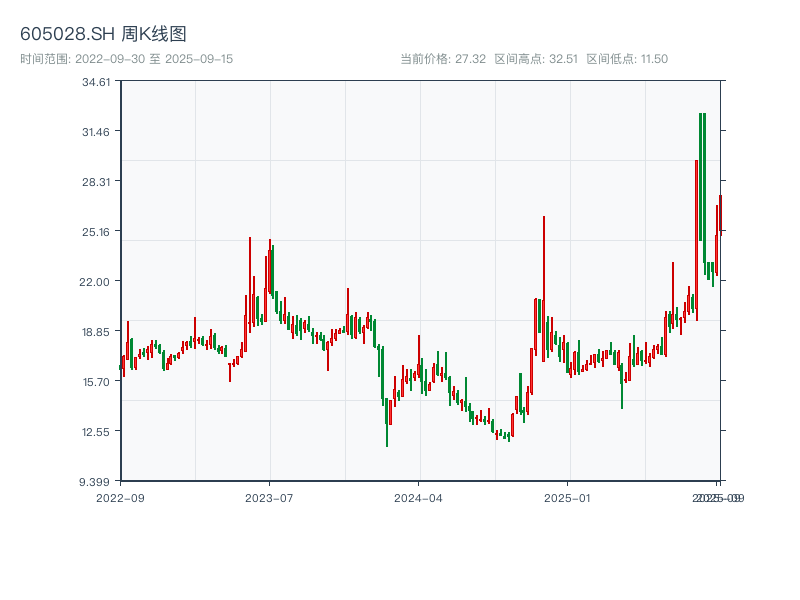Click y-axis value 25.16
This screenshot has height=600, width=800.
(96, 232)
